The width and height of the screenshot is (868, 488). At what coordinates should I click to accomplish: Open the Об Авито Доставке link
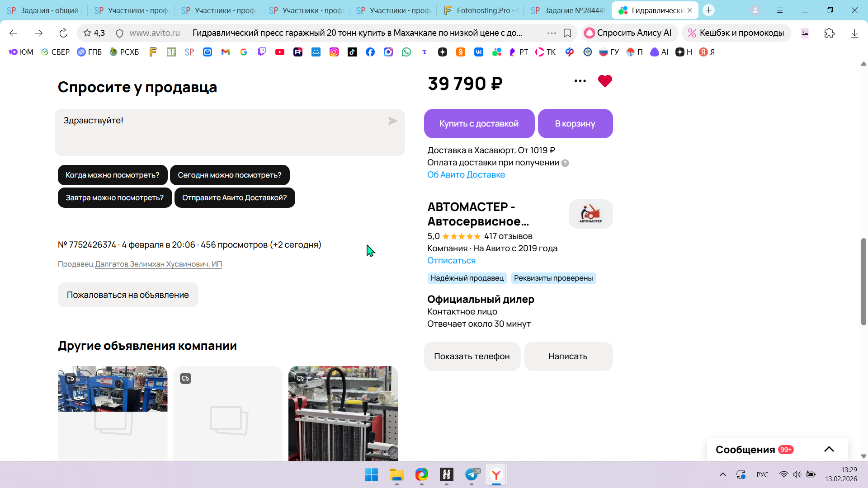click(466, 175)
